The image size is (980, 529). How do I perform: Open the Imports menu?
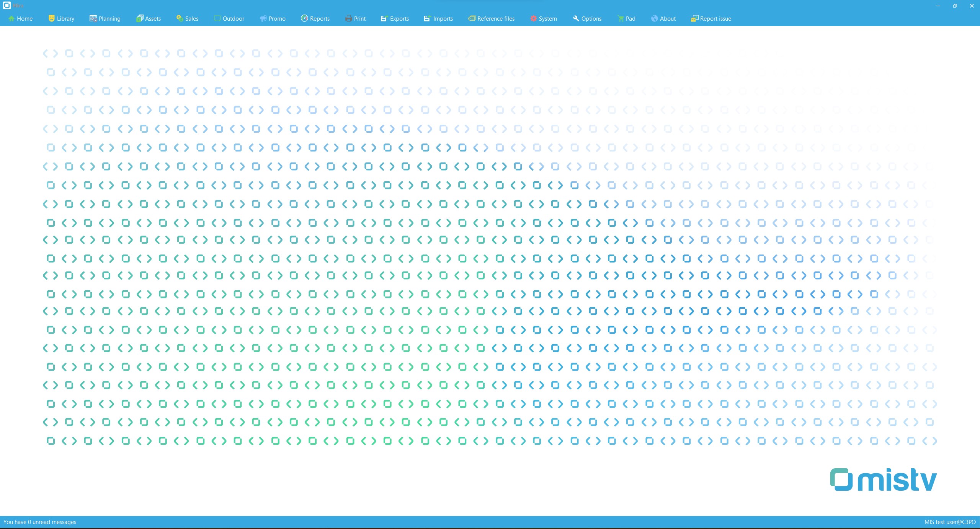coord(438,18)
